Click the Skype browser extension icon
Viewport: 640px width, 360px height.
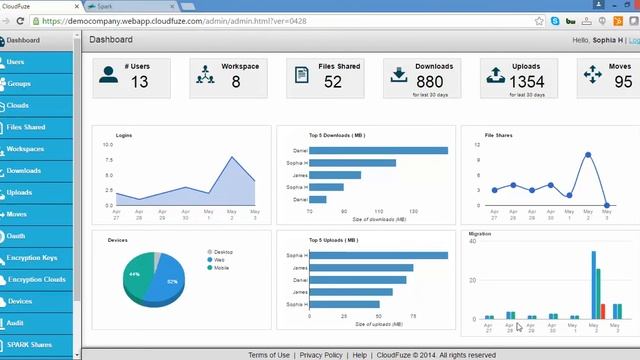(x=555, y=21)
